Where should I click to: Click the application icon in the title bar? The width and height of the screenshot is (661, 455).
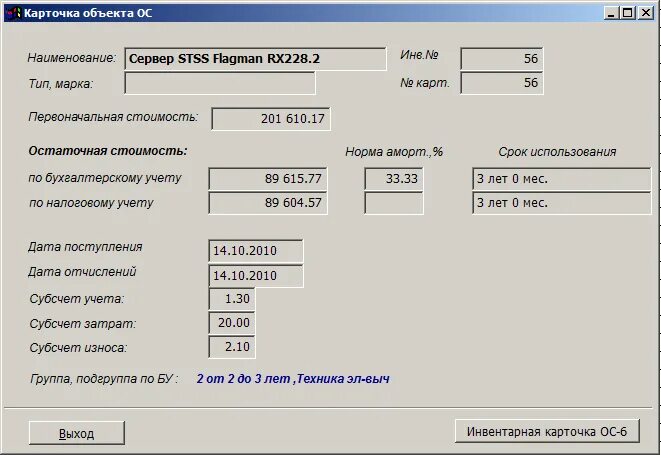coord(13,13)
